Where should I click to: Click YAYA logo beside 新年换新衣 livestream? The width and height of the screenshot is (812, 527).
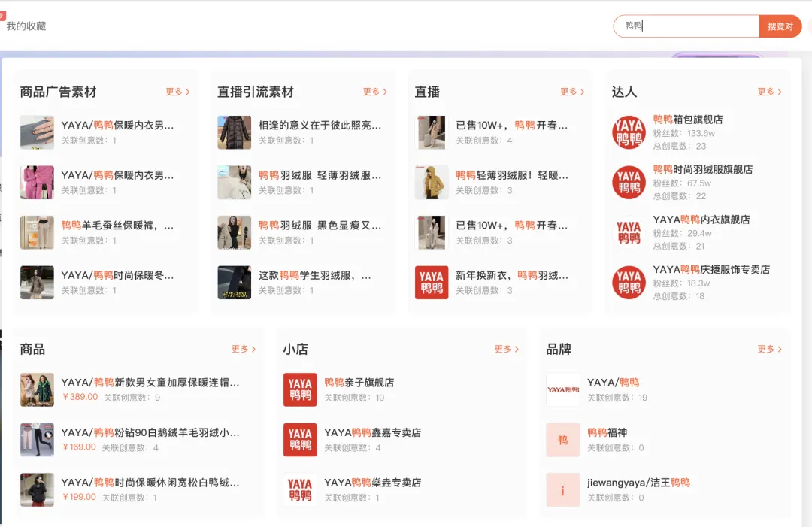(432, 283)
